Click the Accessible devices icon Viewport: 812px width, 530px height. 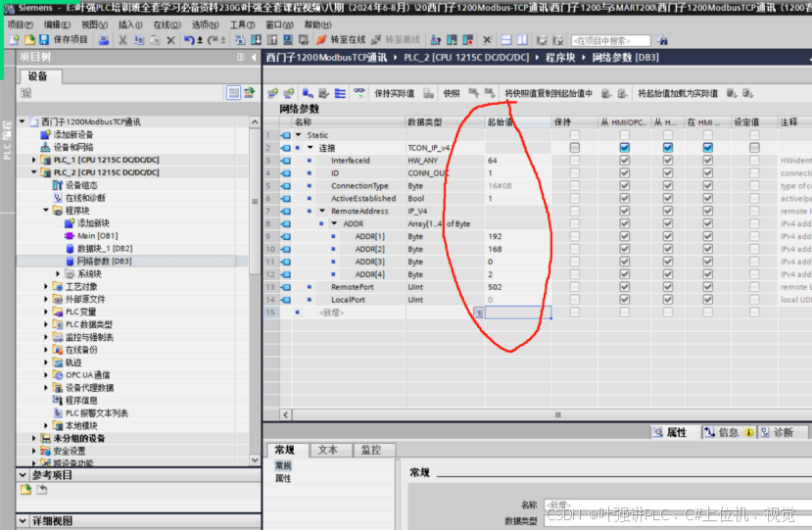click(436, 40)
